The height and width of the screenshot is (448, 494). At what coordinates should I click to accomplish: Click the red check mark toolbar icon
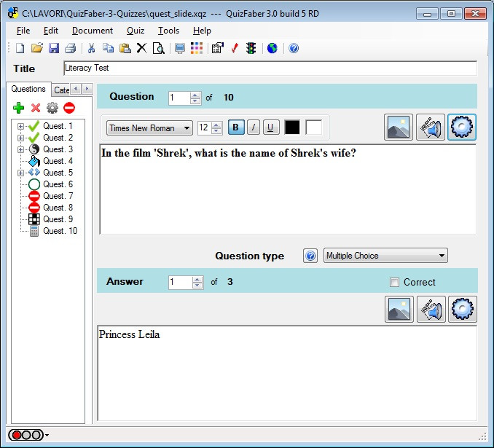tap(235, 48)
